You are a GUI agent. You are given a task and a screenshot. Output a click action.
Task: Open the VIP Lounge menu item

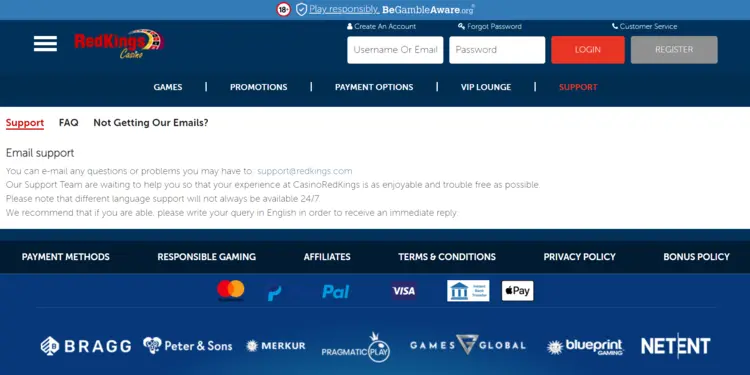click(x=486, y=87)
